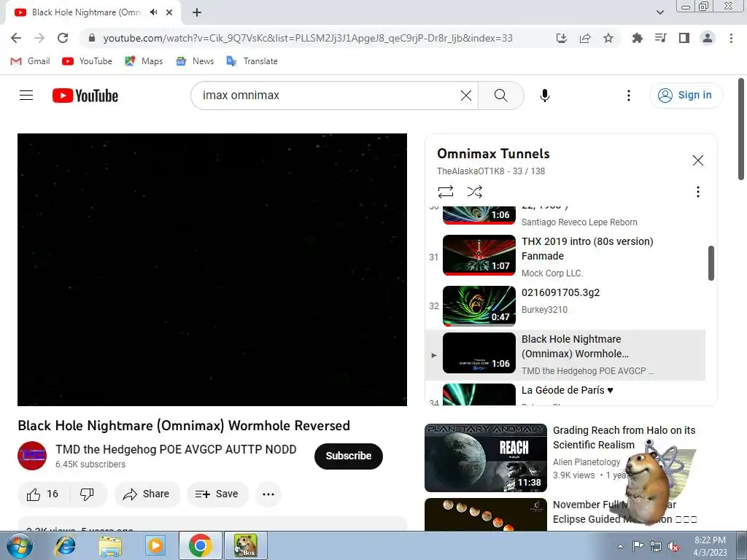Mute tab via speaker icon on tab

click(153, 12)
